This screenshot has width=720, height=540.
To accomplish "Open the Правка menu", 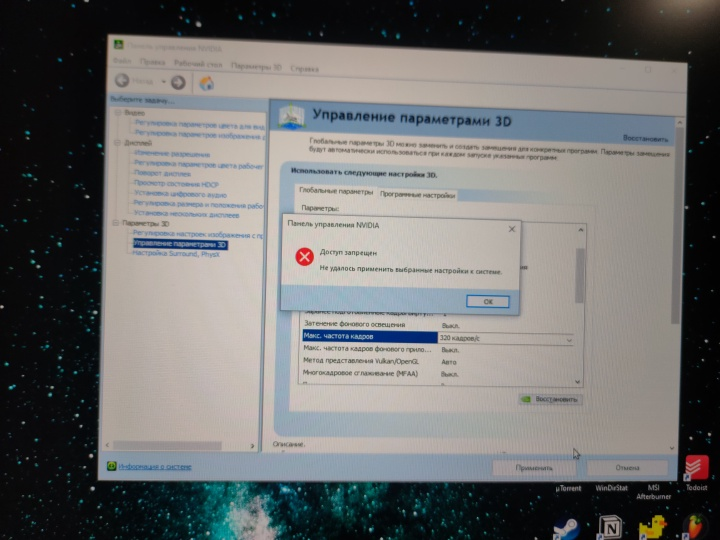I will [152, 62].
